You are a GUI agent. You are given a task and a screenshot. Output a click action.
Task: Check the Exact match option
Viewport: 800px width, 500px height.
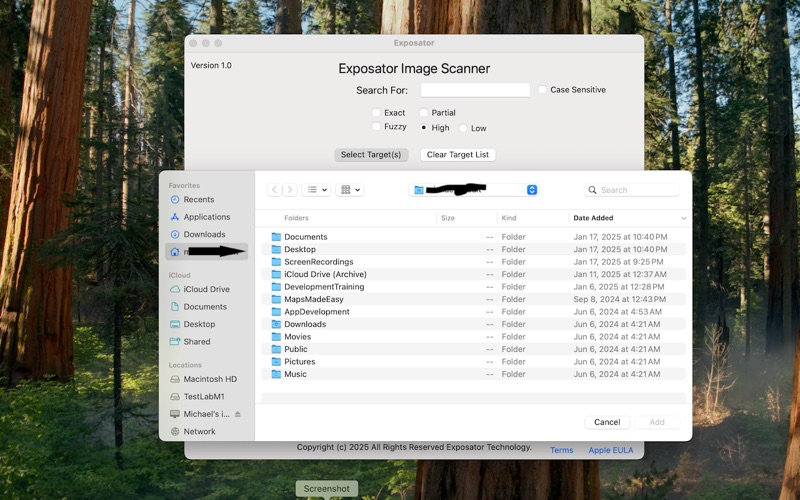[x=376, y=112]
